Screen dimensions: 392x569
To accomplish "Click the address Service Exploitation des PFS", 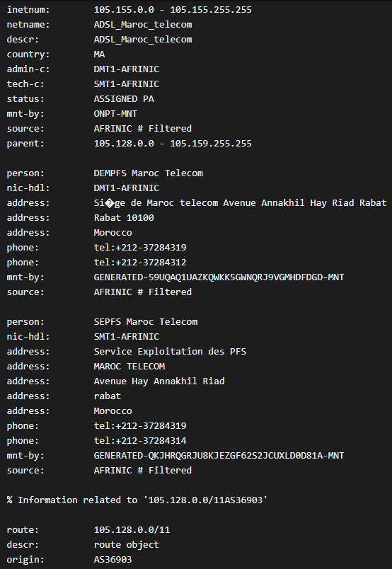I will tap(171, 352).
